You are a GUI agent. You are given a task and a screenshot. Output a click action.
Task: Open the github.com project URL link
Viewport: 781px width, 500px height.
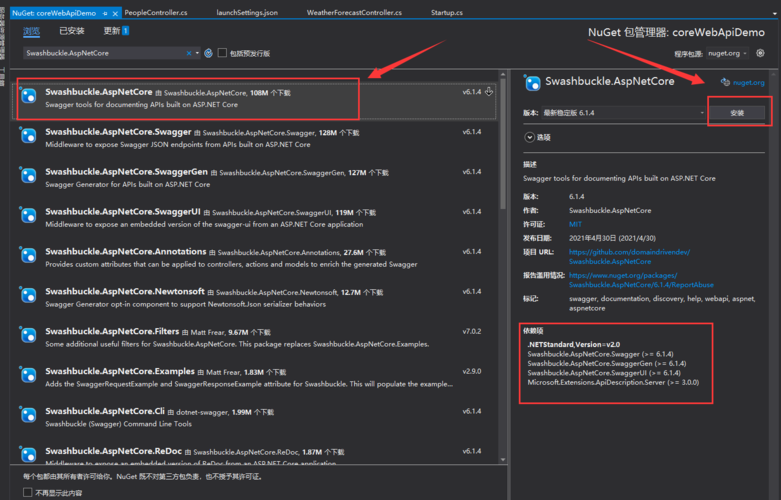click(x=629, y=256)
